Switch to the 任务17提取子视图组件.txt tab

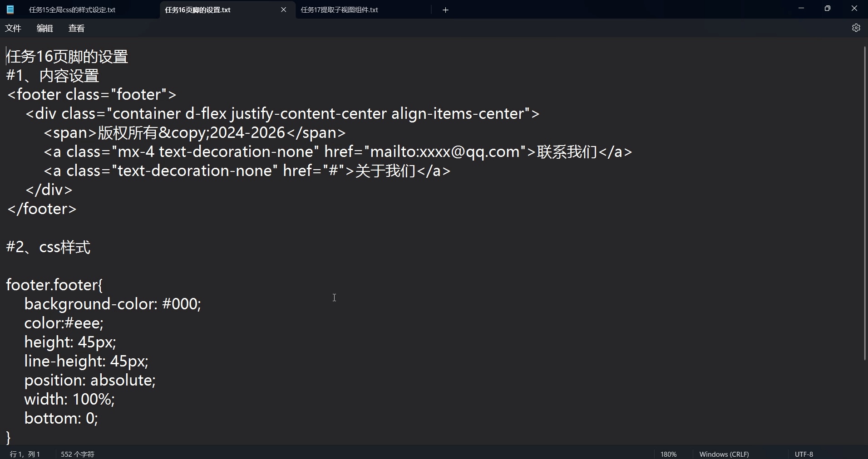(x=339, y=10)
